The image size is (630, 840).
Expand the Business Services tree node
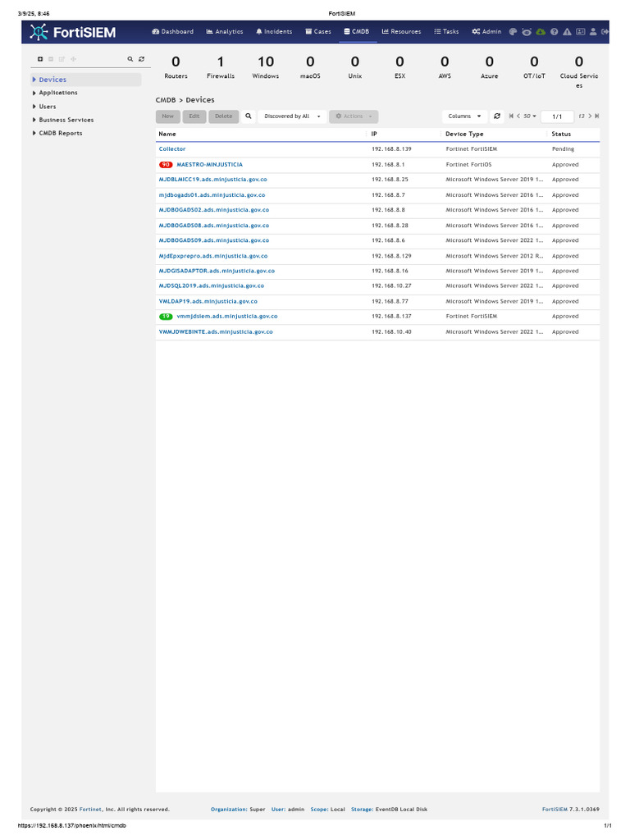(x=34, y=120)
